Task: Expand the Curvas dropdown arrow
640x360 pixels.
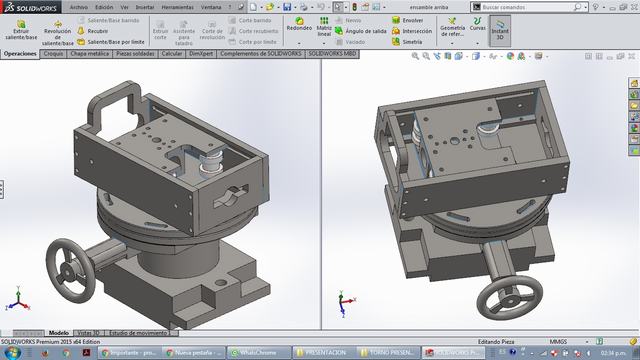Action: [477, 43]
